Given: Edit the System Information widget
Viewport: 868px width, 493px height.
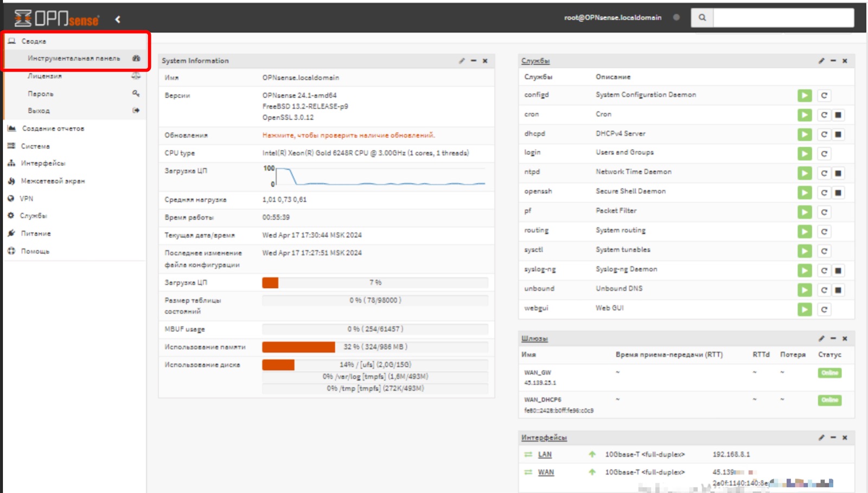Looking at the screenshot, I should click(x=462, y=61).
